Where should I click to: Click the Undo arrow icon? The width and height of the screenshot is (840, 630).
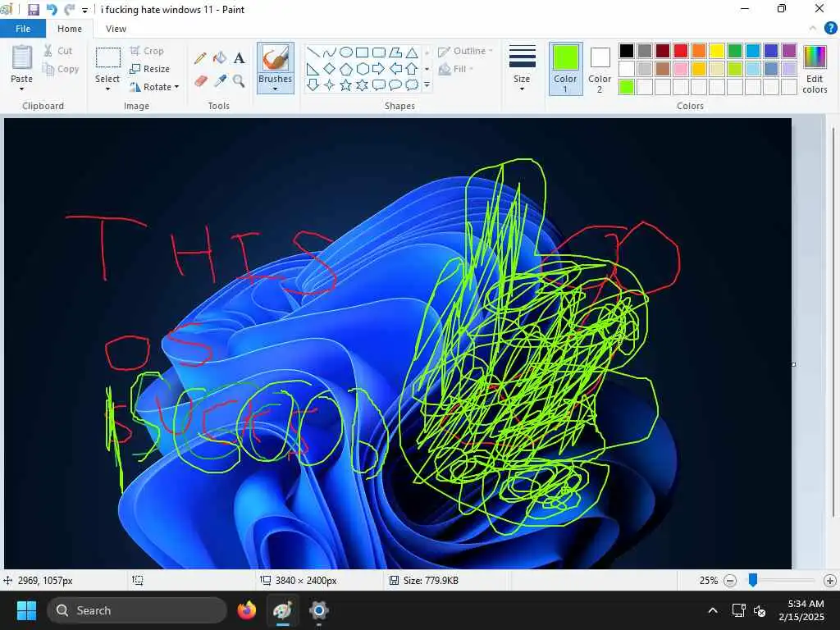point(52,10)
